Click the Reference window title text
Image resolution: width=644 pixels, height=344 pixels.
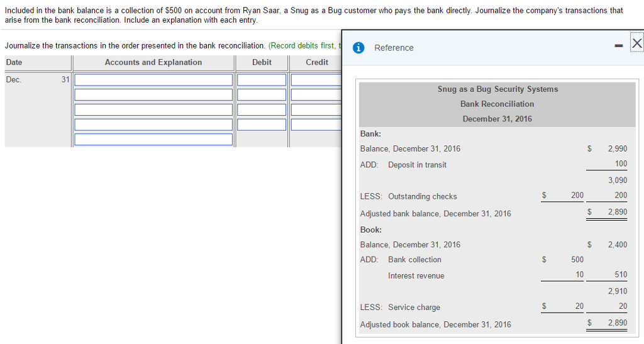click(x=394, y=48)
